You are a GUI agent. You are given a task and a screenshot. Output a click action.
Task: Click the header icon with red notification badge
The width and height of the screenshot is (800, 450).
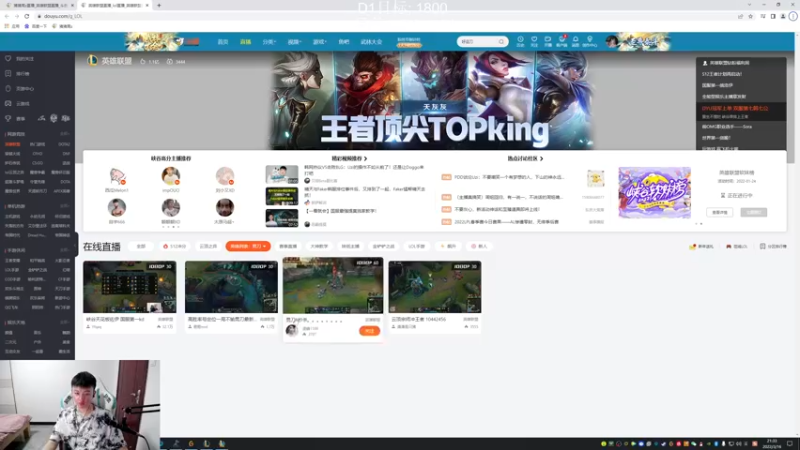tap(562, 41)
